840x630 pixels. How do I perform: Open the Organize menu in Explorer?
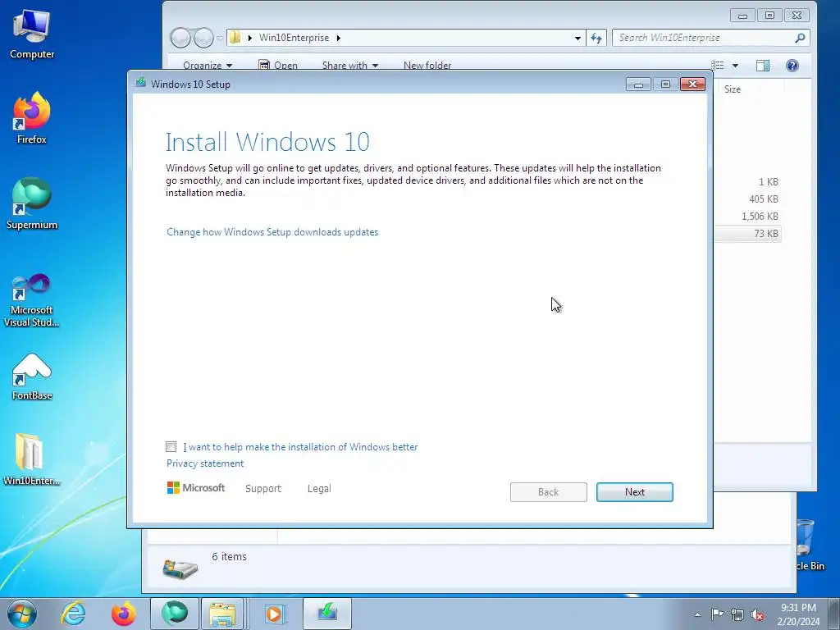(x=208, y=66)
